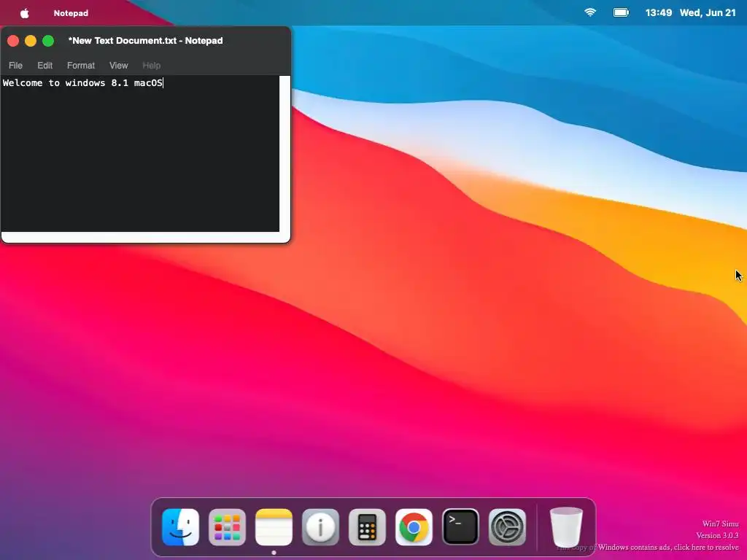The width and height of the screenshot is (747, 560).
Task: Check the battery status icon
Action: (x=621, y=12)
